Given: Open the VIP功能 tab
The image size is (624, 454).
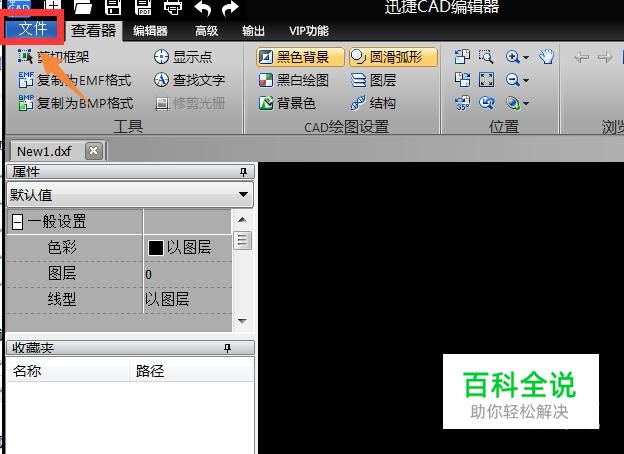Looking at the screenshot, I should 309,31.
